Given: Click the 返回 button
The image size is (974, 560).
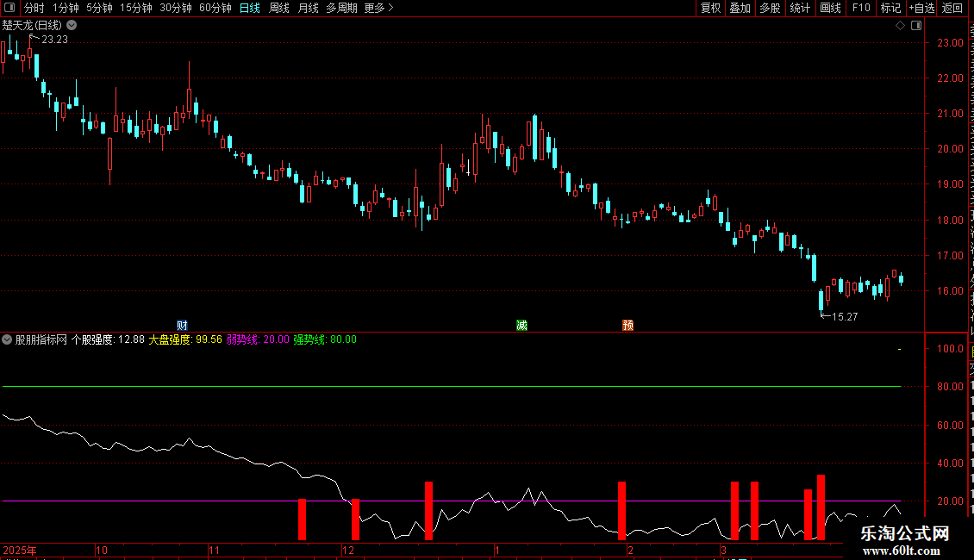Looking at the screenshot, I should point(952,8).
